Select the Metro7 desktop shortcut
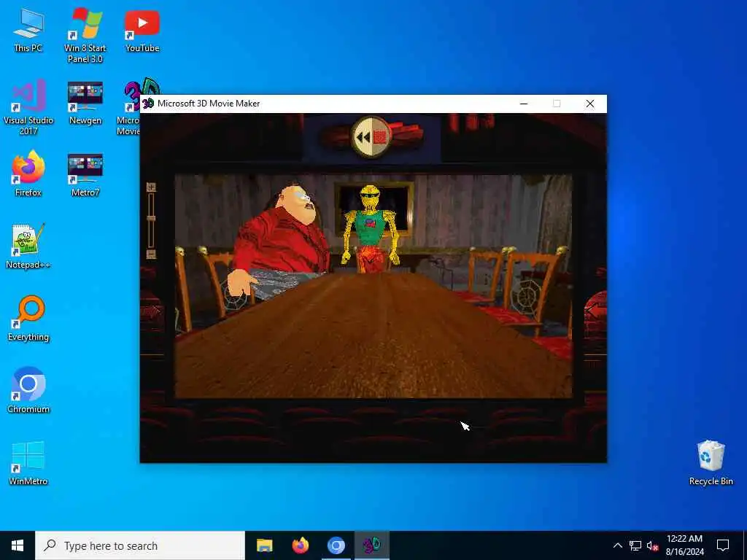Viewport: 747px width, 560px height. point(85,174)
